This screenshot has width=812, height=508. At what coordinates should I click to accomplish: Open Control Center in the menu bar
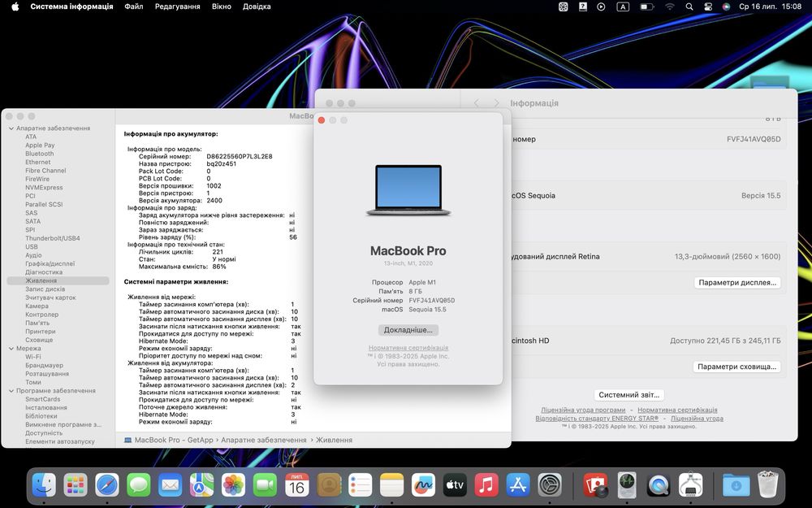(x=708, y=7)
